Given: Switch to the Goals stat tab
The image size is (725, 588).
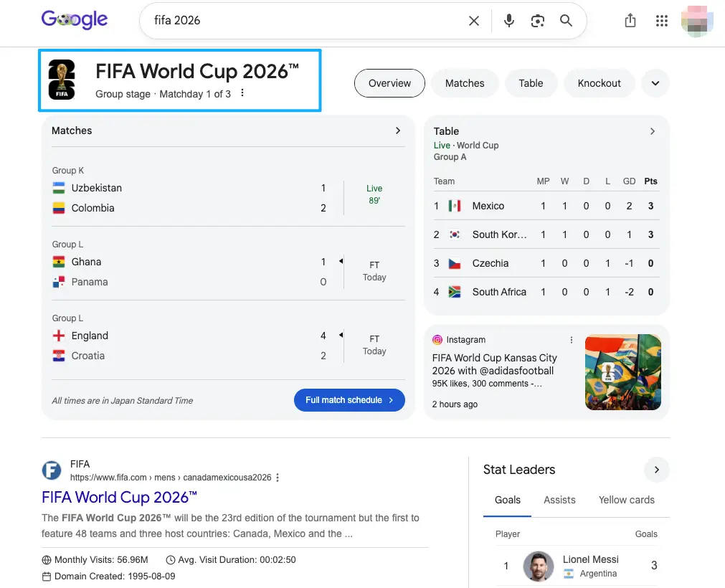Looking at the screenshot, I should coord(507,501).
